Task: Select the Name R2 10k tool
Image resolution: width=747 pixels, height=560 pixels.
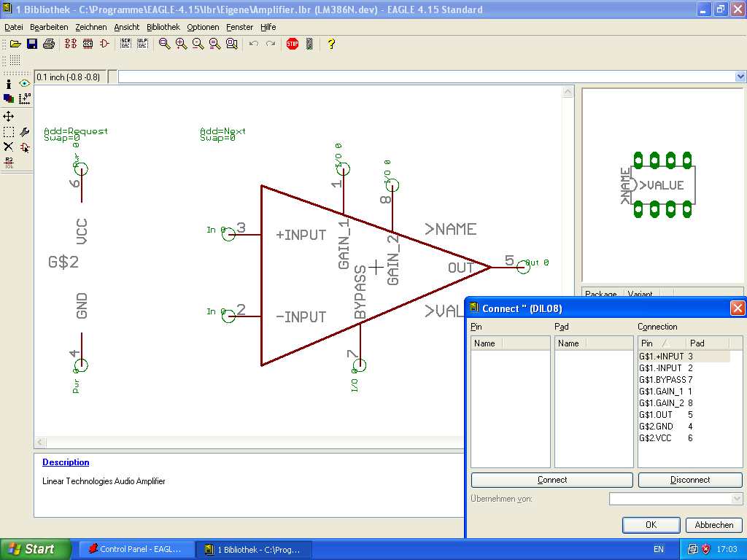Action: click(9, 163)
